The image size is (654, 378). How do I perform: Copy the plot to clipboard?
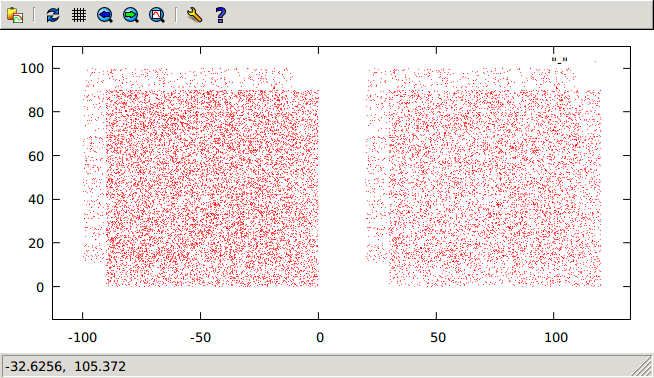pos(15,15)
